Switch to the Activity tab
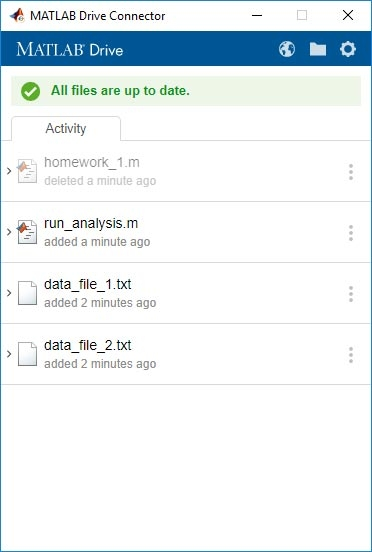Image resolution: width=372 pixels, height=552 pixels. 66,128
